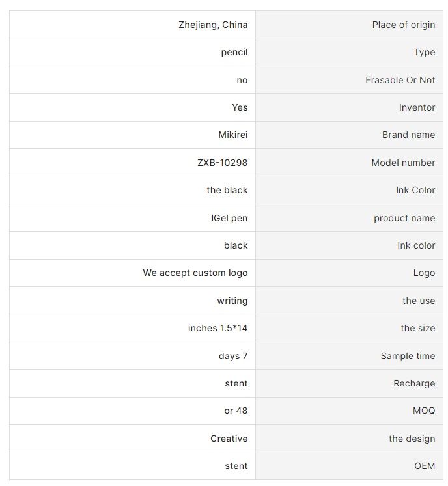
Task: Select the 'Erasable Or Not' label
Action: pyautogui.click(x=400, y=80)
